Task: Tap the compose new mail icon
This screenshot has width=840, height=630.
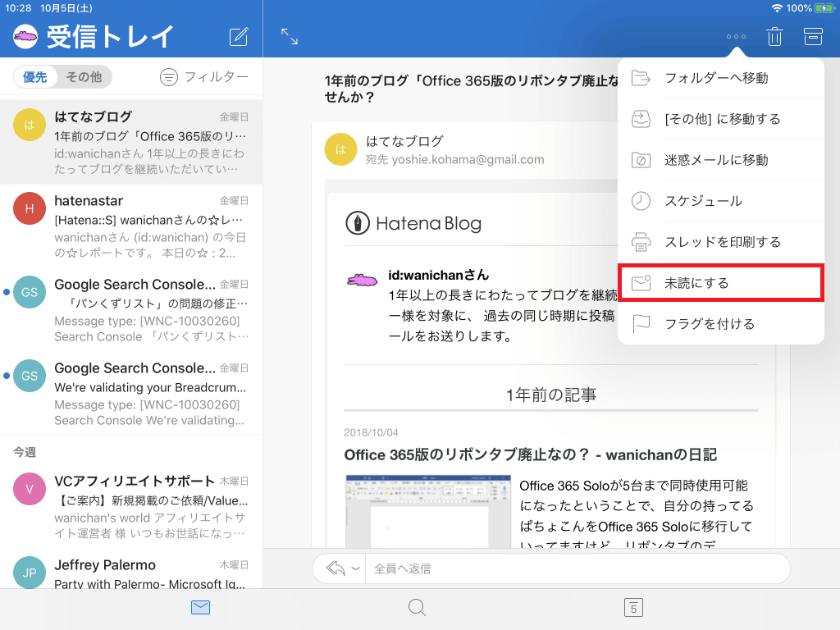Action: [239, 36]
